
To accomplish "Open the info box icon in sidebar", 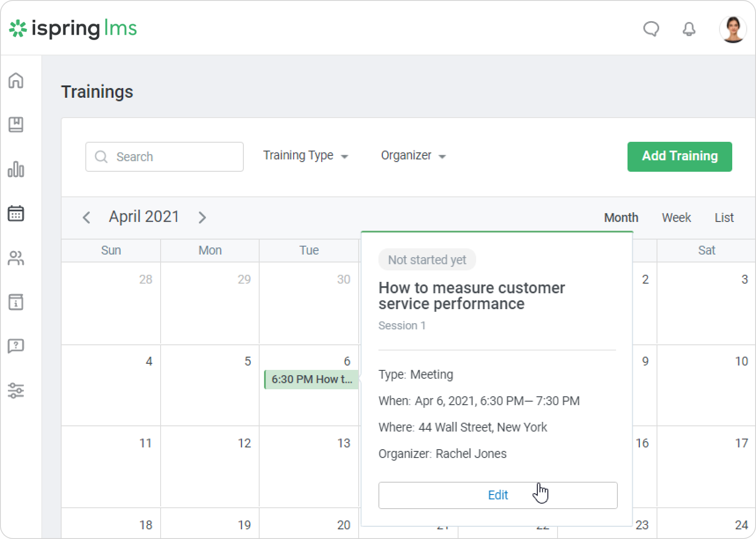I will click(16, 302).
